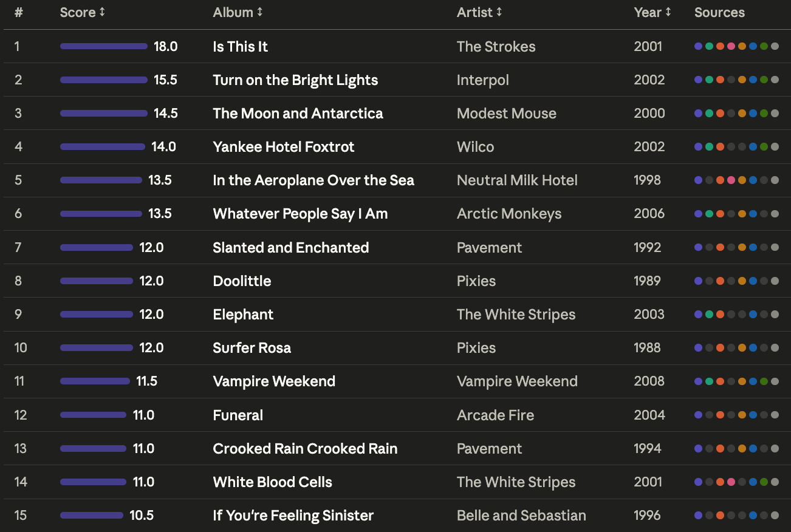The image size is (791, 532).
Task: Click the 1992 year for Slanted and Enchanted
Action: (647, 247)
